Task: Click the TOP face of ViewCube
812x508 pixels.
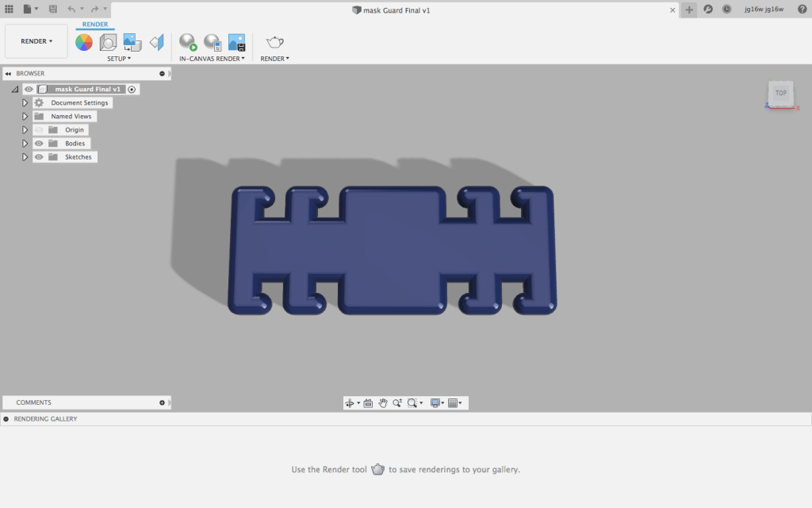Action: [x=780, y=93]
